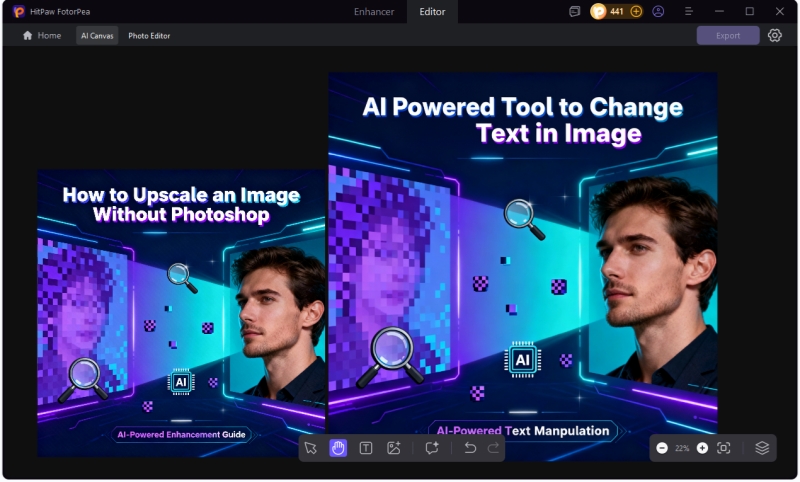This screenshot has width=800, height=482.
Task: Switch to the Editor tab
Action: coord(432,12)
